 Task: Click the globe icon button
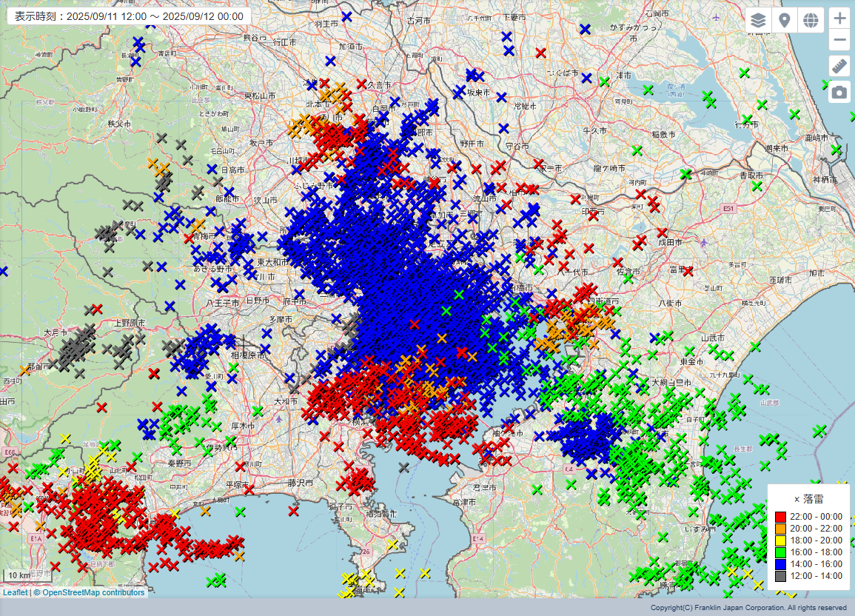pyautogui.click(x=811, y=20)
